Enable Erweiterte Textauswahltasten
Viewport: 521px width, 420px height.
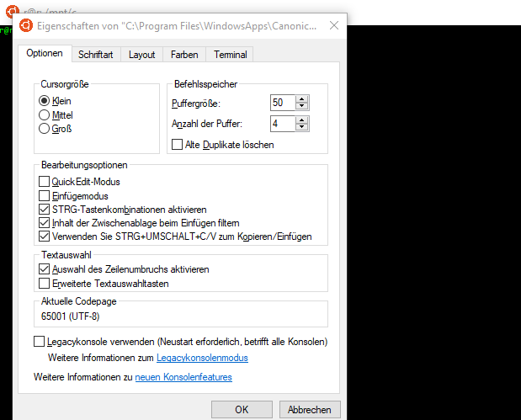tap(44, 283)
